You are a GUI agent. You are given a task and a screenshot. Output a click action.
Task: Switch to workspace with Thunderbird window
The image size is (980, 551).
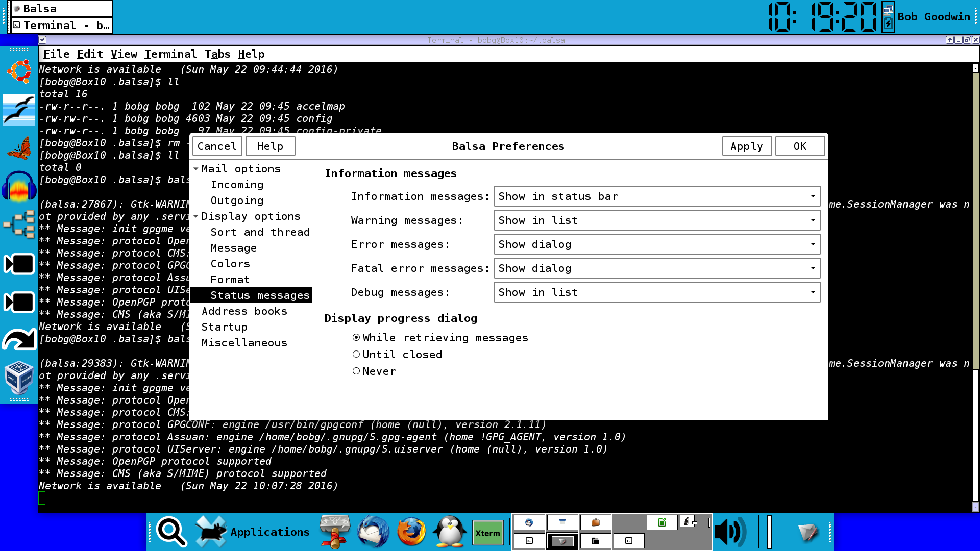click(529, 522)
